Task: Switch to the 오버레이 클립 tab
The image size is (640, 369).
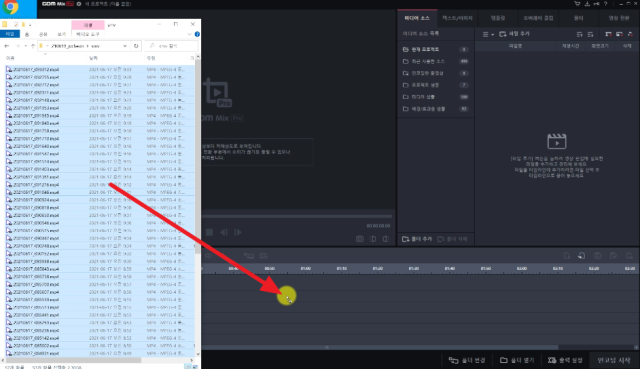Action: (x=538, y=18)
